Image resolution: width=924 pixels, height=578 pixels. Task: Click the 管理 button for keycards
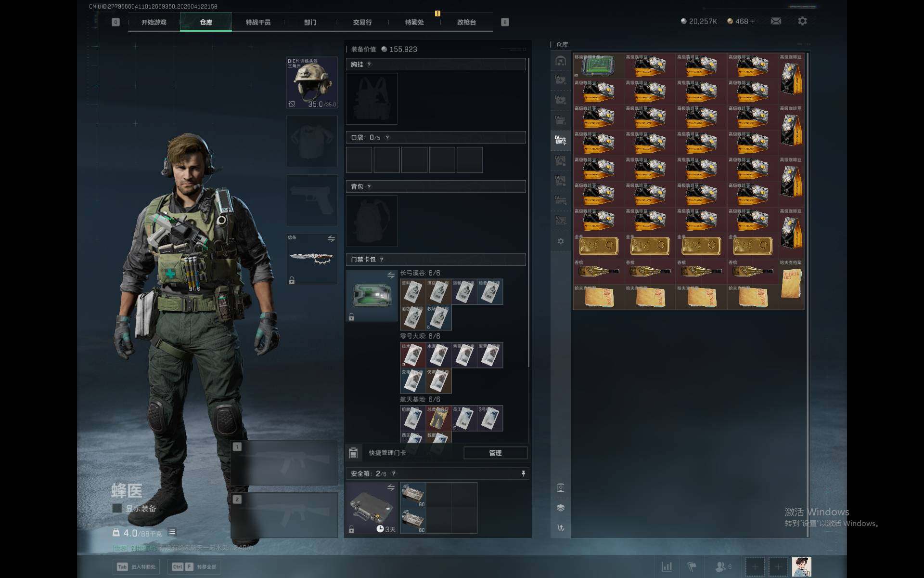click(x=495, y=453)
